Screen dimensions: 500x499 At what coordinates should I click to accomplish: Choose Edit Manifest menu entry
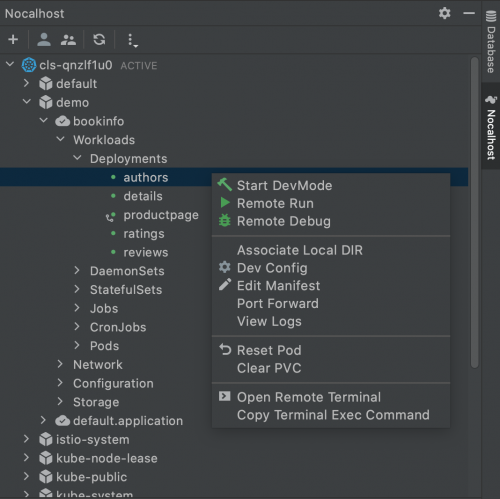(x=331, y=286)
